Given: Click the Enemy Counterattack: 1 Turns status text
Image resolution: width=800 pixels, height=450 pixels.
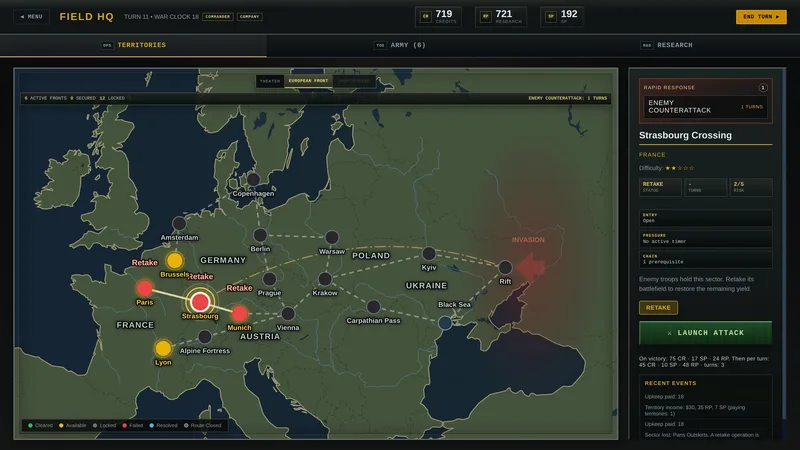Looking at the screenshot, I should click(x=568, y=98).
